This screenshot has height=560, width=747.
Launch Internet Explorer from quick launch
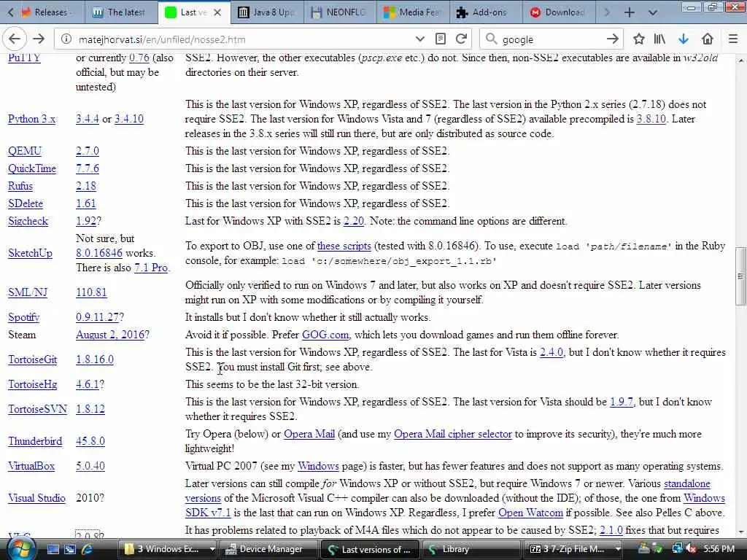coord(88,549)
